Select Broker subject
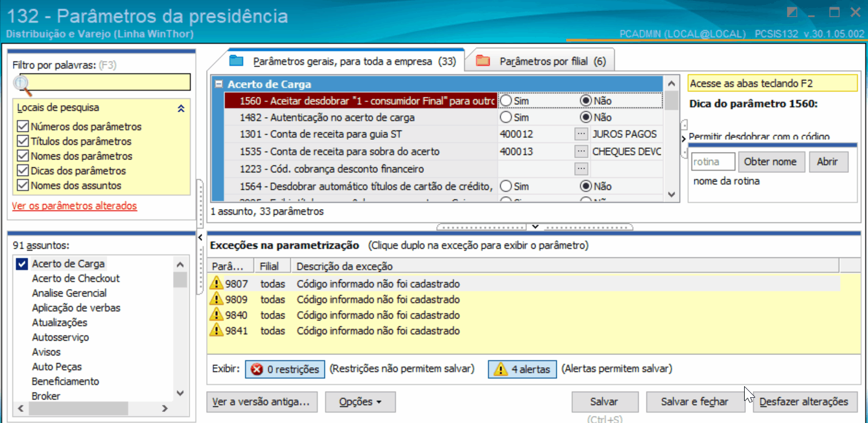The image size is (868, 423). point(46,396)
